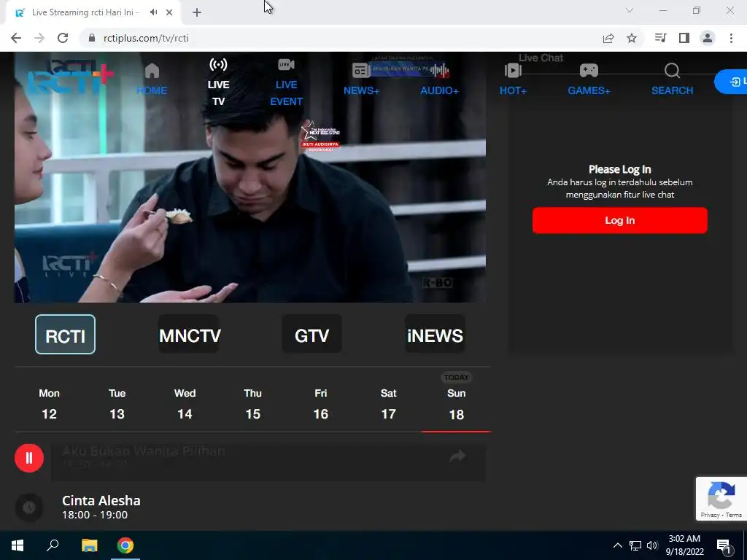Screen dimensions: 747x560
Task: Select Sat 17 in the schedule
Action: pos(389,403)
